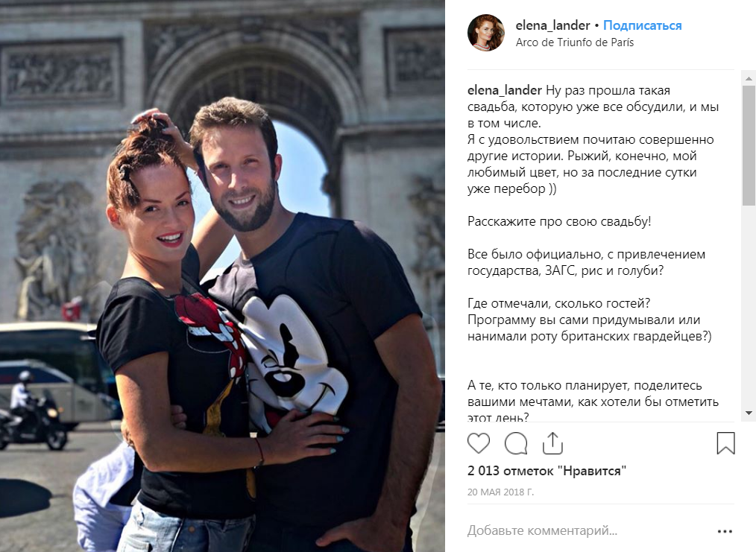Screen dimensions: 756x552
Task: Click the caption scrollbar down arrow
Action: coord(749,413)
